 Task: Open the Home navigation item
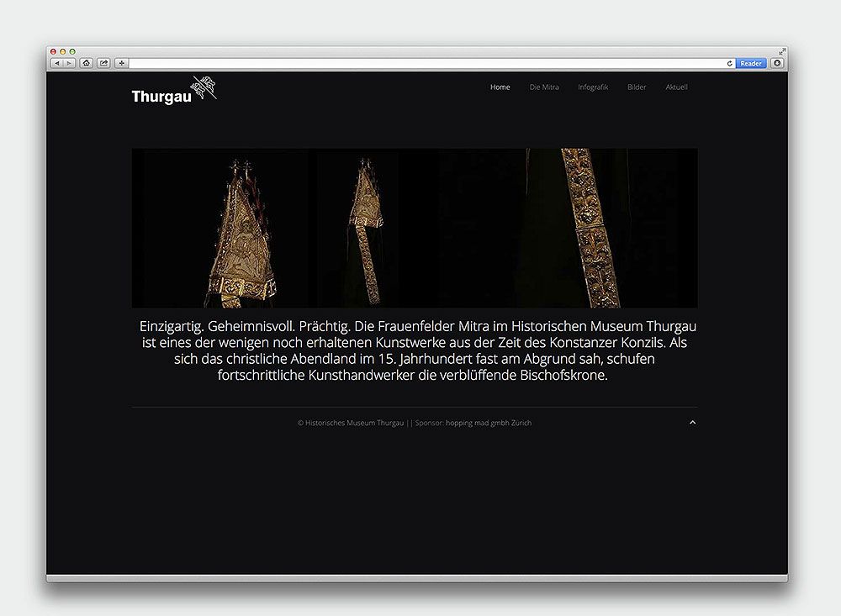[500, 87]
